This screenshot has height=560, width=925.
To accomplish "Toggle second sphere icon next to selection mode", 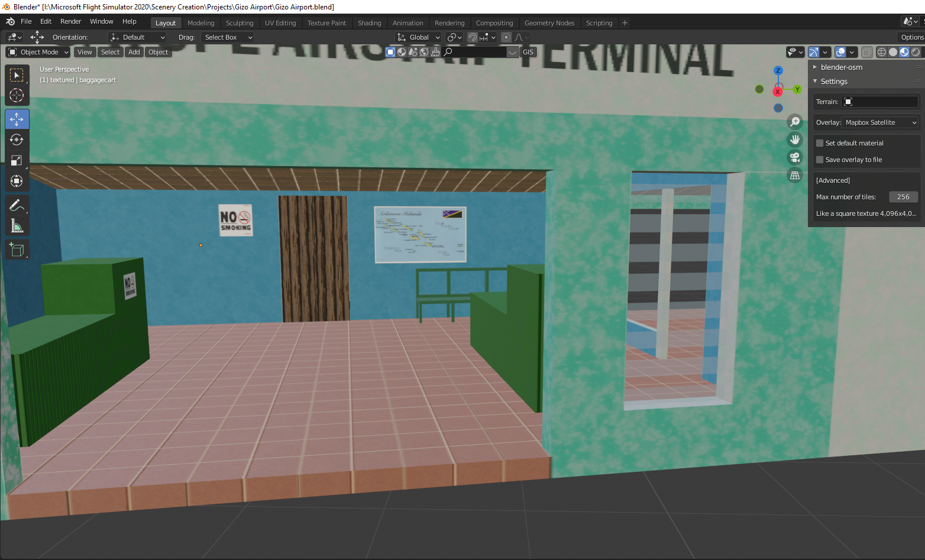I will click(x=402, y=52).
